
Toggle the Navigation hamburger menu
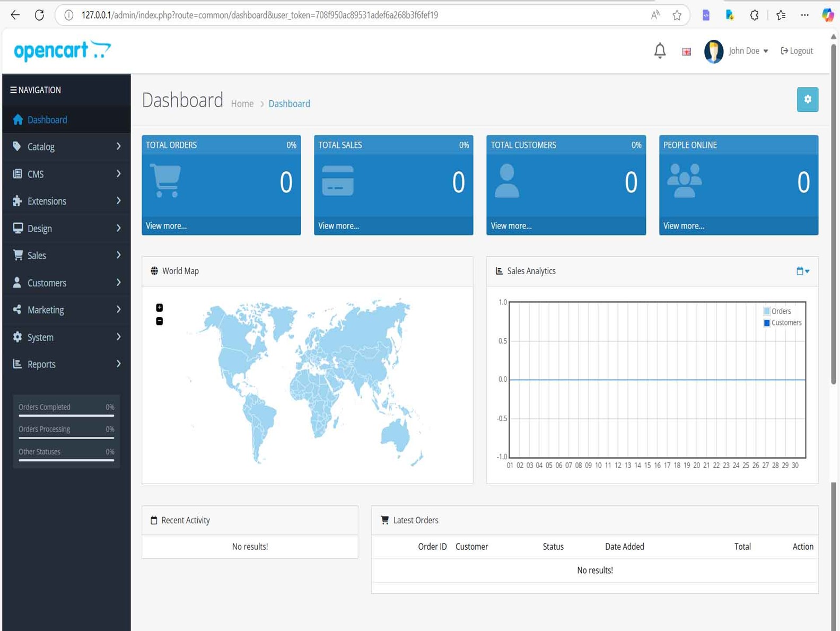13,90
